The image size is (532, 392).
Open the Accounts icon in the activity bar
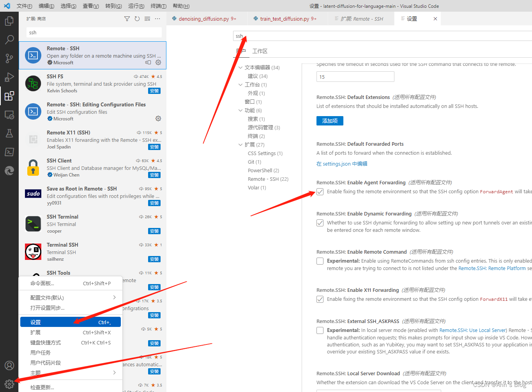coord(9,366)
